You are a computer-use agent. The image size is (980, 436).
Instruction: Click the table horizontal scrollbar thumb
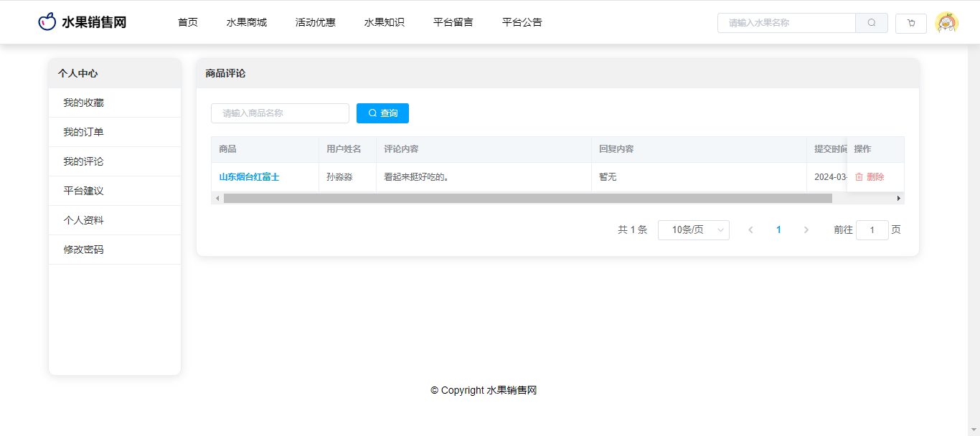[527, 199]
